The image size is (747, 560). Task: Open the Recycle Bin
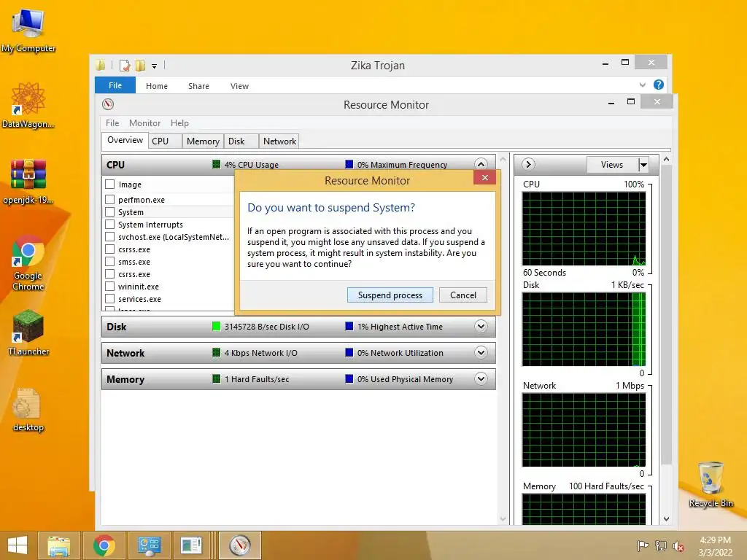(x=711, y=484)
